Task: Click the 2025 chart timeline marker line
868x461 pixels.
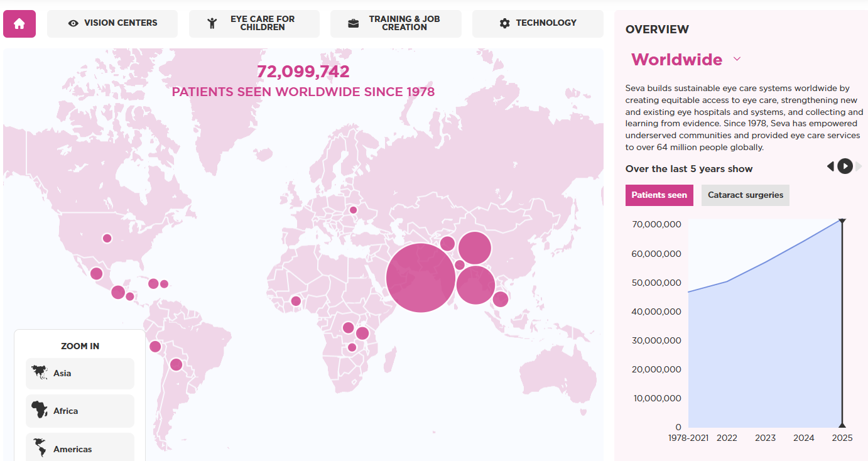Action: [842, 323]
